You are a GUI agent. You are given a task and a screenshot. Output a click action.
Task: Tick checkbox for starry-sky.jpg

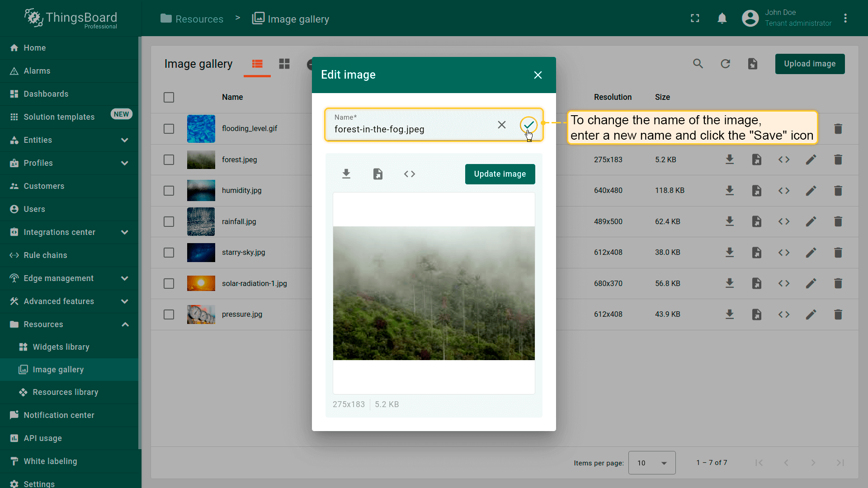pos(169,253)
